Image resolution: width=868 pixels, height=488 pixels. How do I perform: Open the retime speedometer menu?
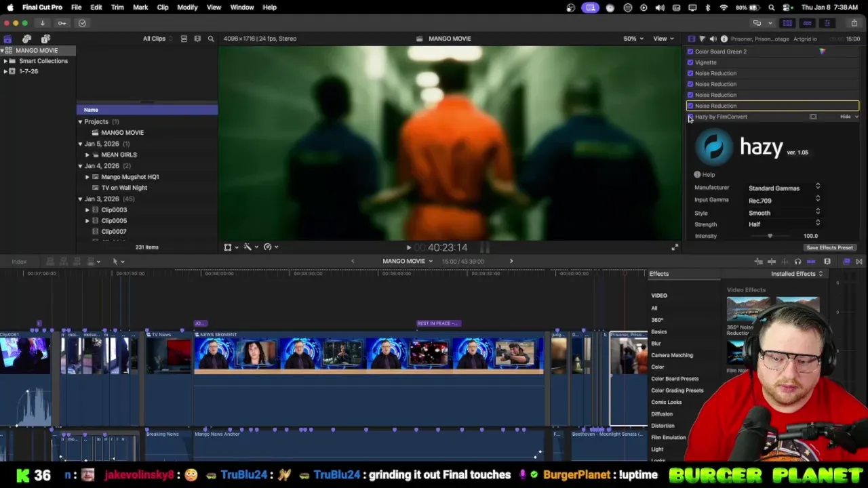tap(270, 247)
